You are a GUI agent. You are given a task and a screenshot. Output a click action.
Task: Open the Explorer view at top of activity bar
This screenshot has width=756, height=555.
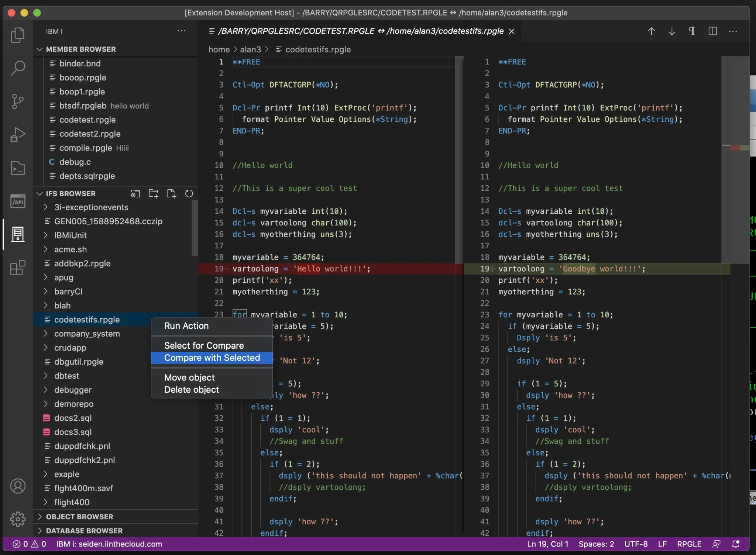tap(17, 35)
